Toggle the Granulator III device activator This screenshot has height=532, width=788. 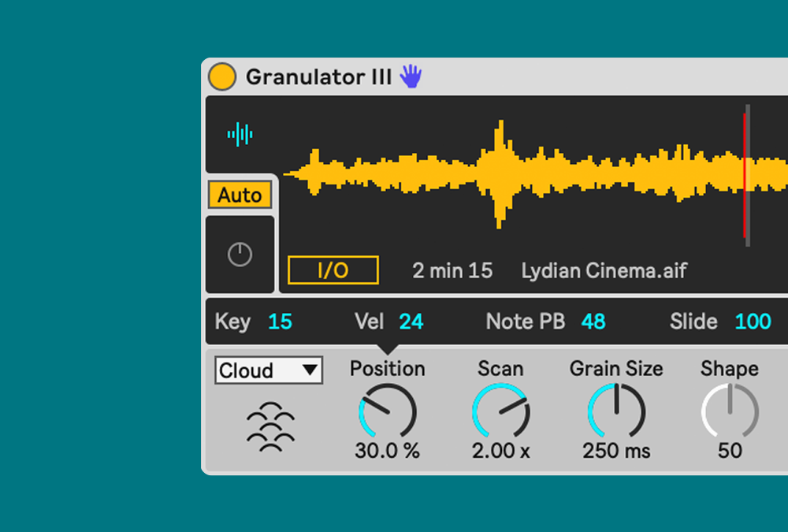point(222,76)
